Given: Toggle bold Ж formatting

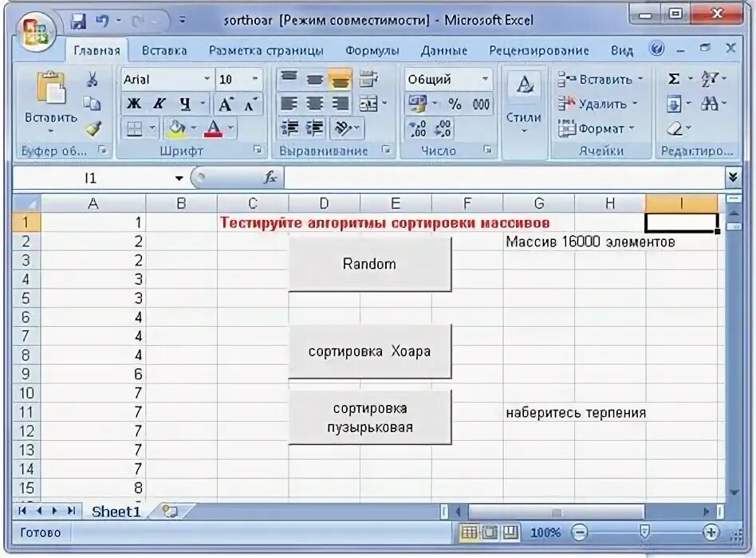Looking at the screenshot, I should 133,103.
